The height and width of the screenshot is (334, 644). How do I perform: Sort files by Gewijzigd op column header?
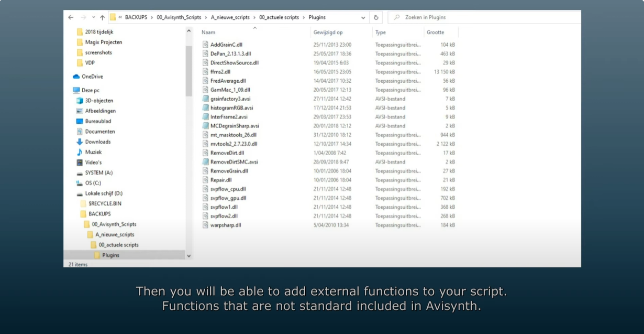pyautogui.click(x=328, y=33)
